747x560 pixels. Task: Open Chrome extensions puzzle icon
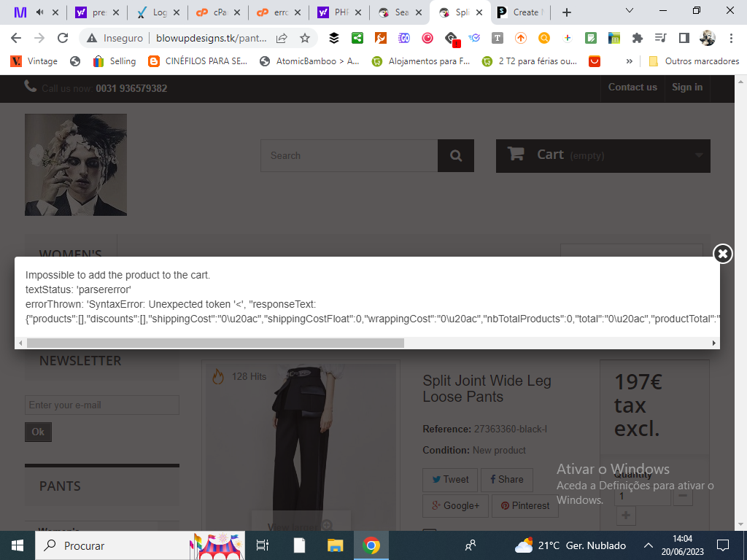[x=637, y=38]
